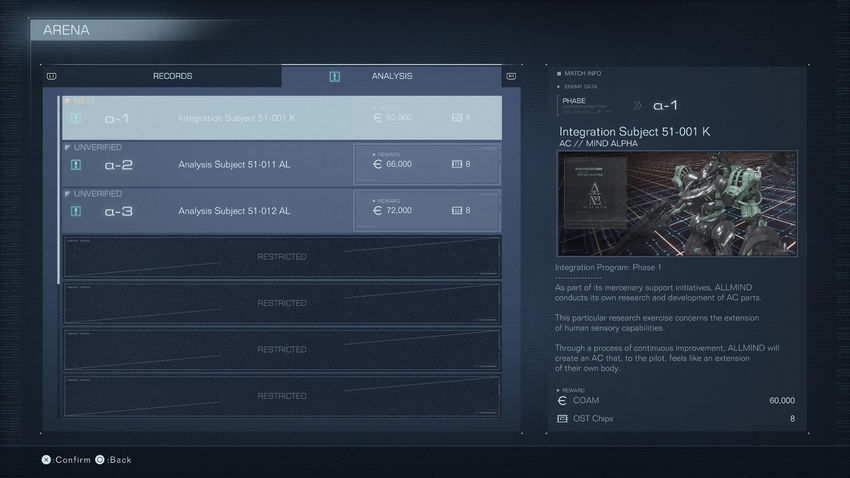Click the exclamation icon beside α-1

(x=76, y=118)
